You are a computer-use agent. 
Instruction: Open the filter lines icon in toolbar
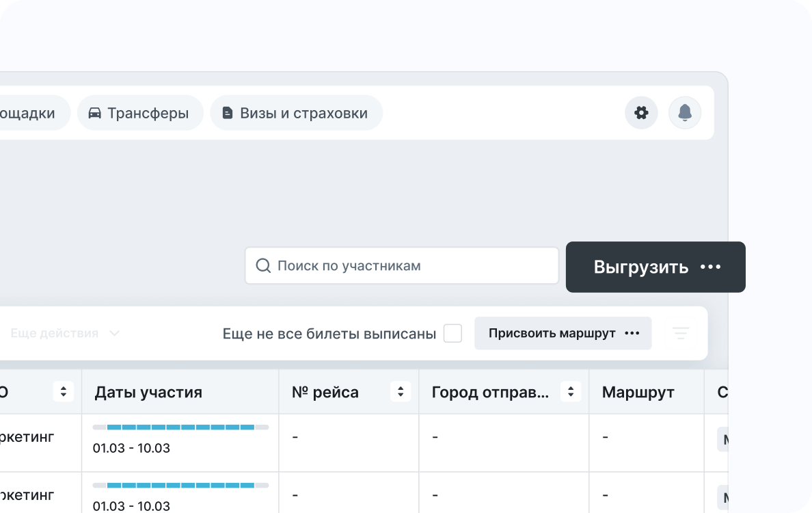click(x=680, y=333)
